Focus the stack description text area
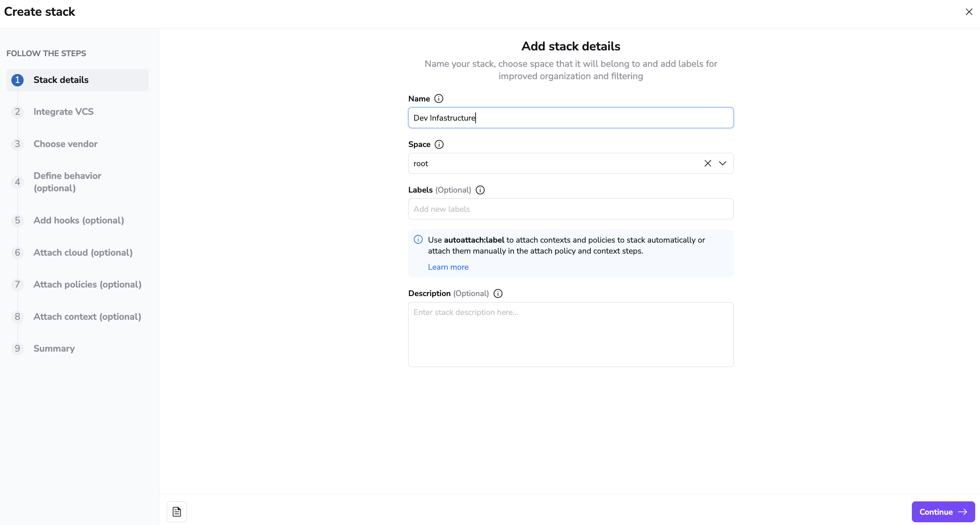The image size is (980, 525). pos(570,334)
